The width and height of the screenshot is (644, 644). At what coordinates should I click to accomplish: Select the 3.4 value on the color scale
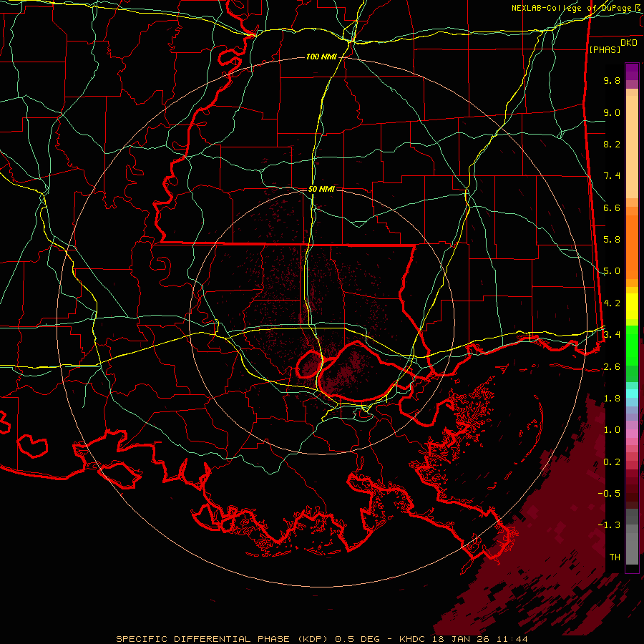click(612, 335)
